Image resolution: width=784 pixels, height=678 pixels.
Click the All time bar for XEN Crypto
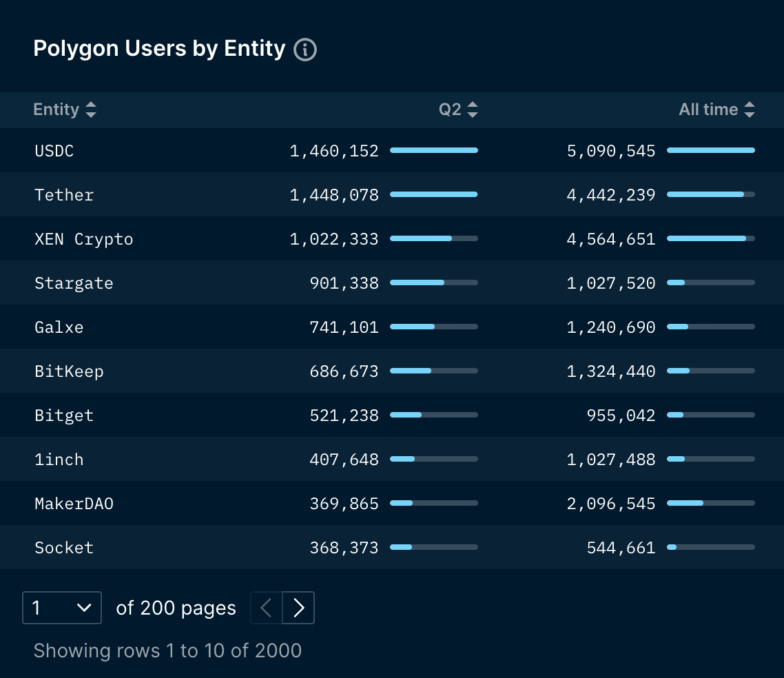click(711, 238)
